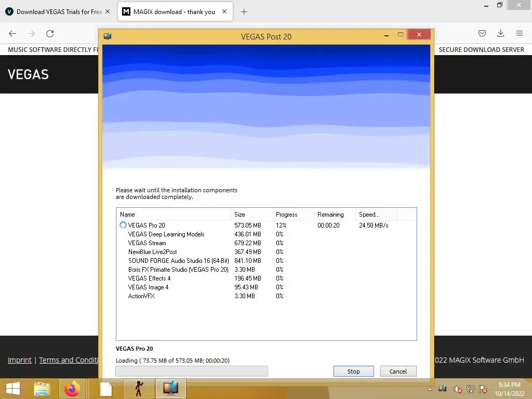Image resolution: width=532 pixels, height=399 pixels.
Task: Select VEGAS Effects 4 row
Action: coord(266,278)
